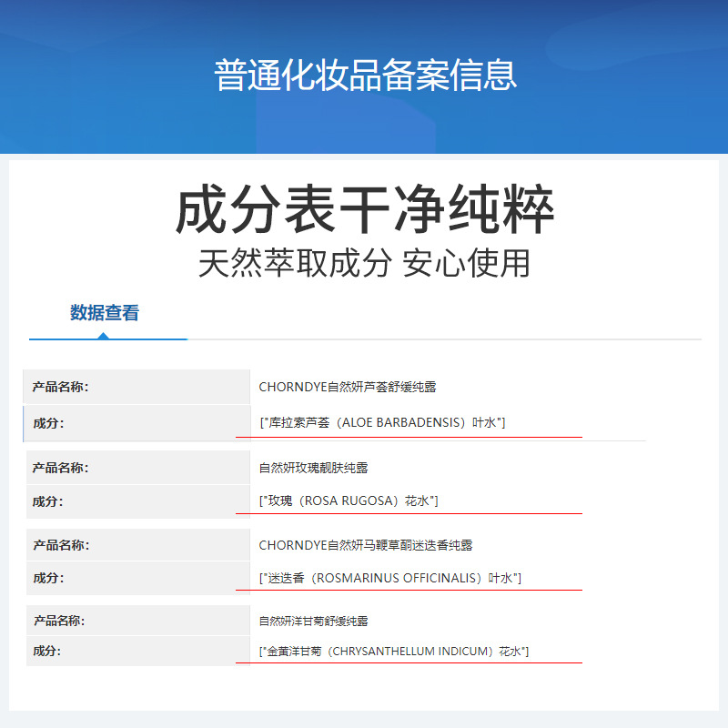Screen dimensions: 728x728
Task: Click 成分 label beside the ROSA RUGOSA value
Action: (x=48, y=501)
